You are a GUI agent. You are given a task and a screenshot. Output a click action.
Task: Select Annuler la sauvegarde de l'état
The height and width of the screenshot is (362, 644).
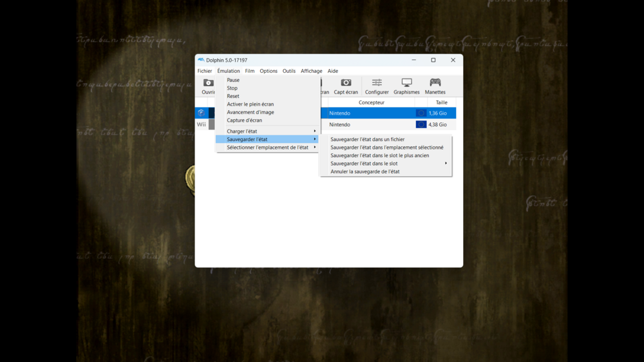[x=365, y=172]
